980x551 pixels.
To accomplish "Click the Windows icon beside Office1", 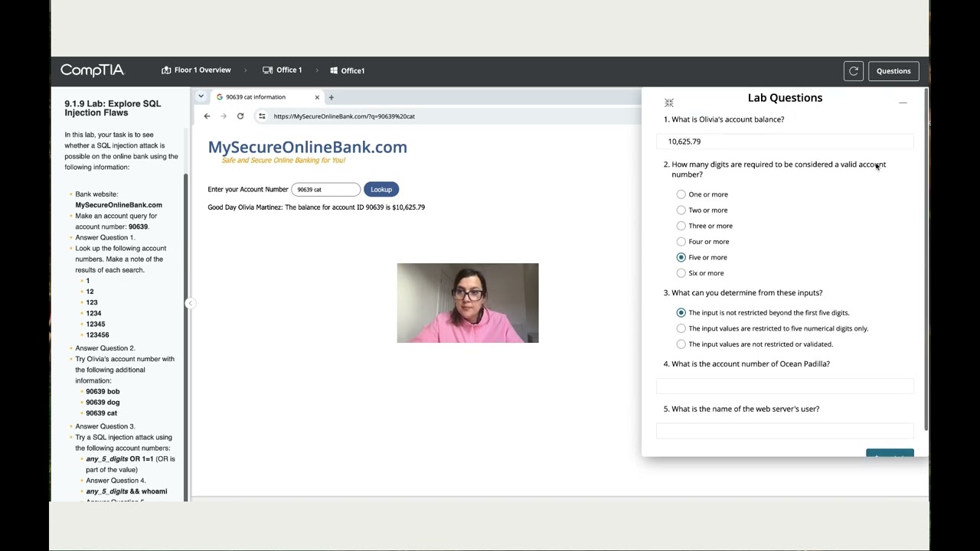I will [x=334, y=70].
